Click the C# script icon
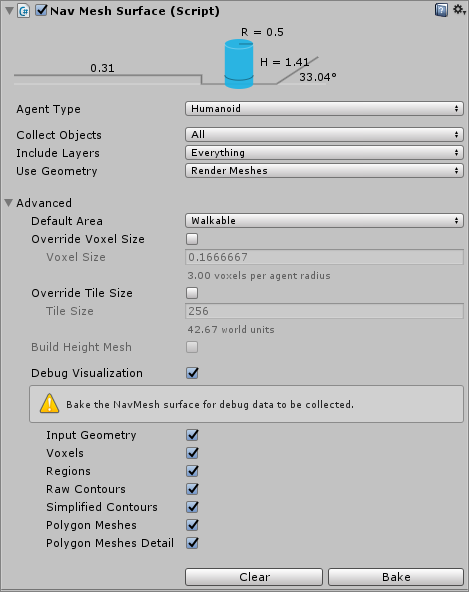 (x=23, y=11)
